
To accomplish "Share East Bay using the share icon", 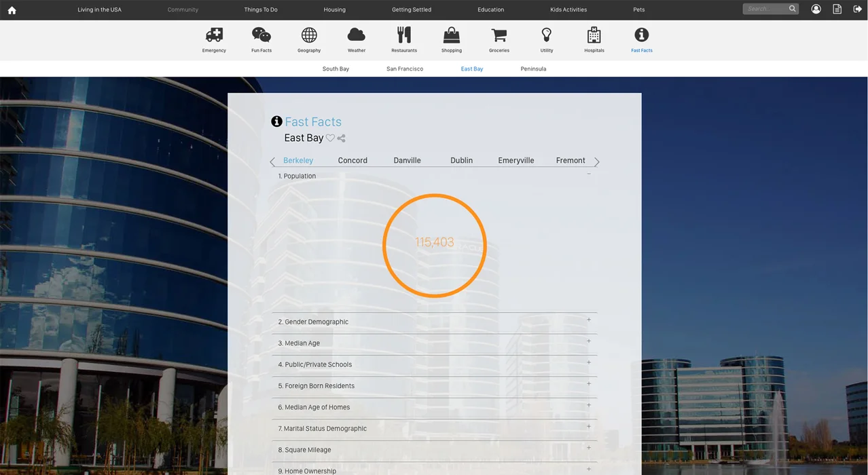I will point(342,138).
